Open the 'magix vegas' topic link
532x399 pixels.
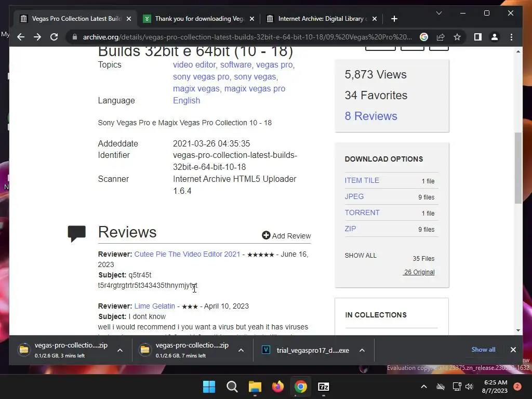(196, 88)
